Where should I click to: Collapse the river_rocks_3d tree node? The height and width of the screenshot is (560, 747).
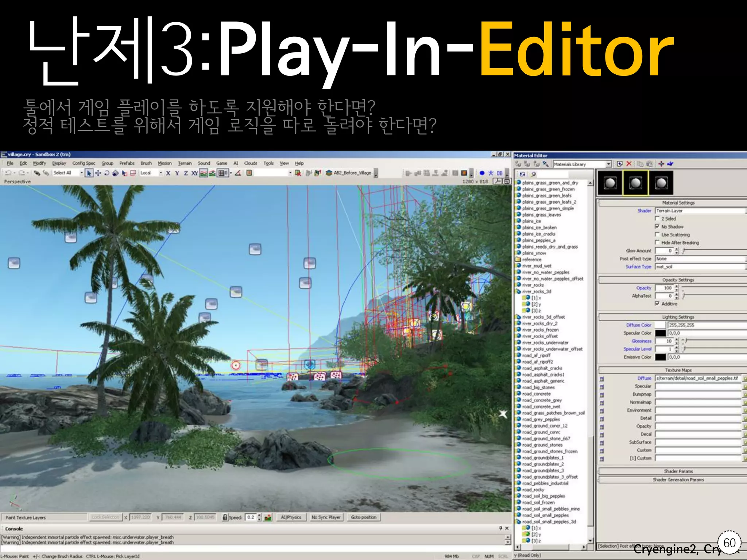click(519, 291)
